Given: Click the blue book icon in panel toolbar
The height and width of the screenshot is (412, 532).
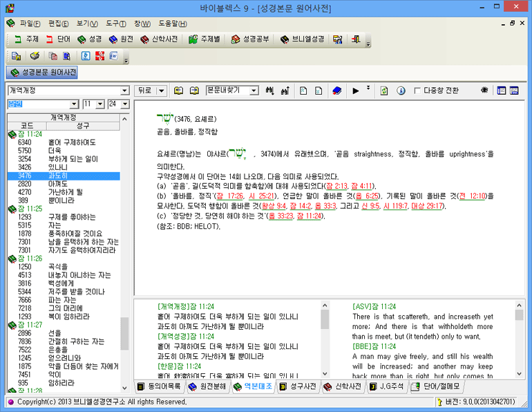Looking at the screenshot, I should tap(336, 91).
